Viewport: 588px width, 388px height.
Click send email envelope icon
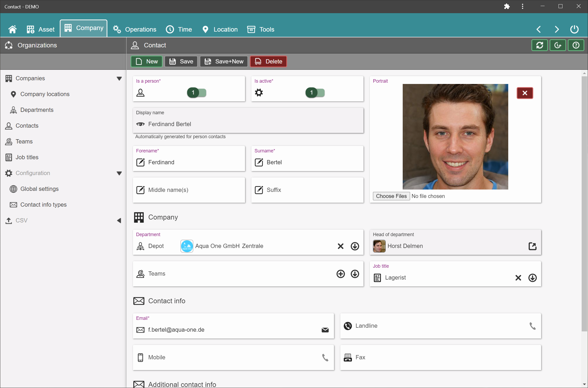325,330
